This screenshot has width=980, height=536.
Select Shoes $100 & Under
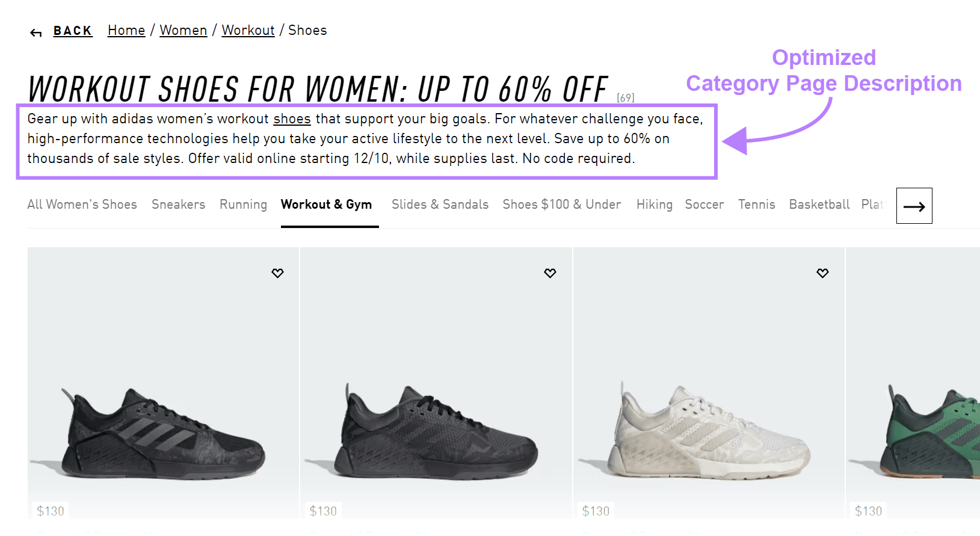pos(561,205)
